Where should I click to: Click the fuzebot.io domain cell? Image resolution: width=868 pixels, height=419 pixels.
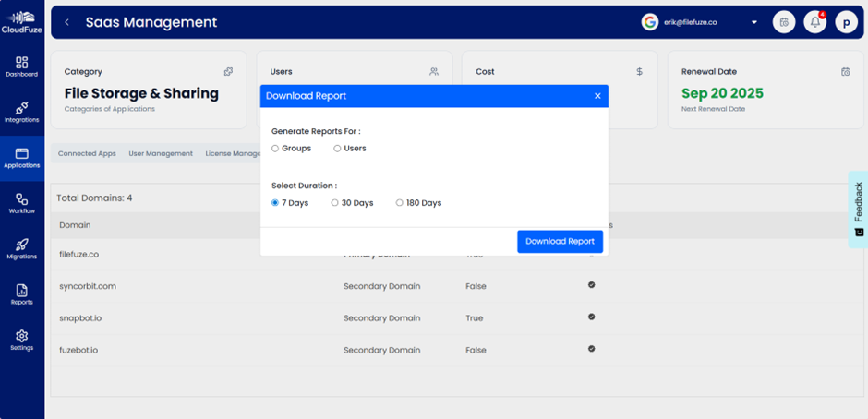click(x=78, y=350)
